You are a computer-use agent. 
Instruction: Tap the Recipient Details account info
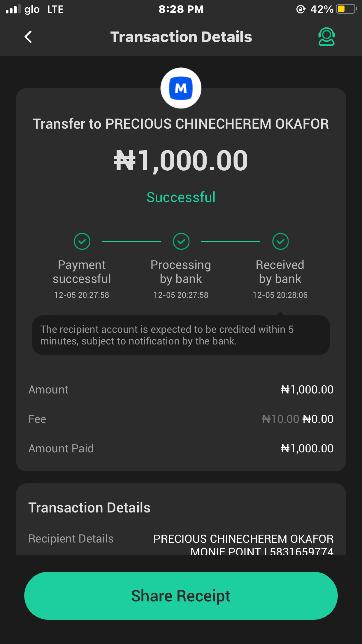pos(243,545)
